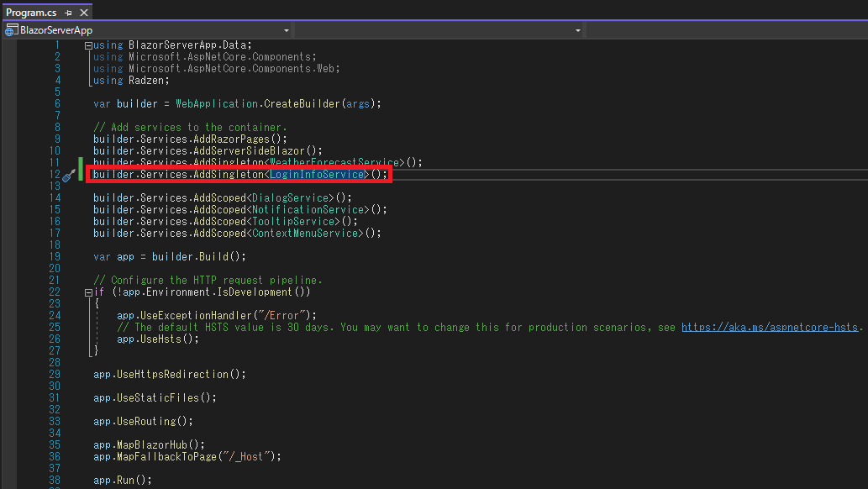Click 'app.Run();' line

[123, 480]
